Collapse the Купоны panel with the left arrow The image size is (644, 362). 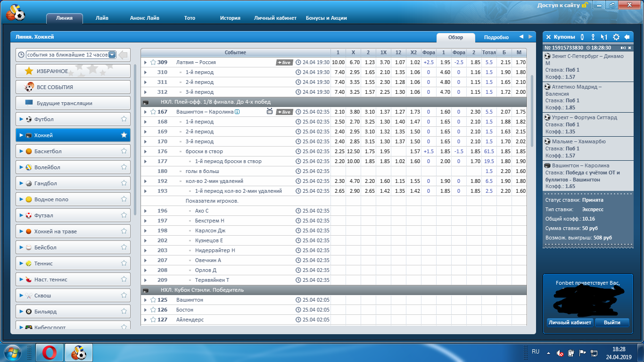pyautogui.click(x=627, y=37)
